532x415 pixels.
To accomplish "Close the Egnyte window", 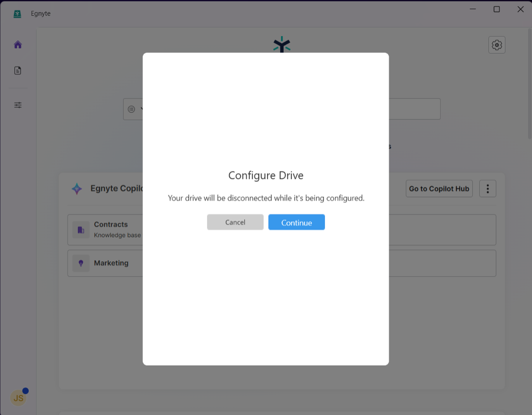I will point(520,9).
